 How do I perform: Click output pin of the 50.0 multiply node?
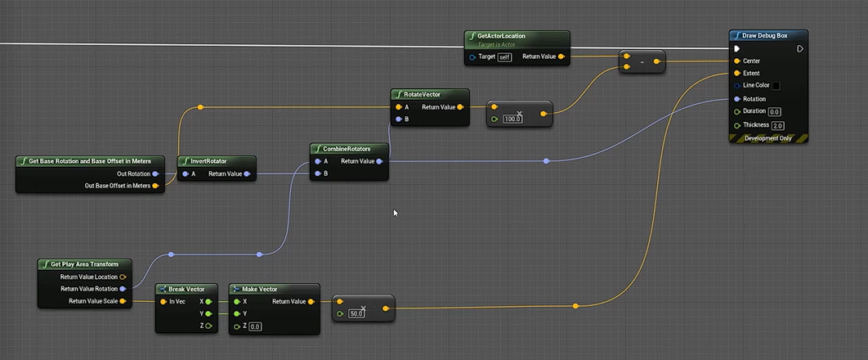pyautogui.click(x=386, y=308)
